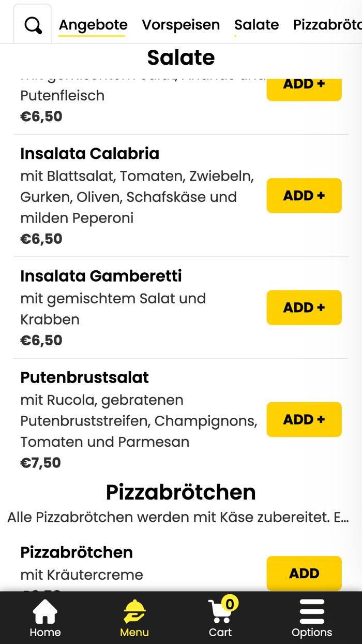Switch to the Angebote category tab
362x644 pixels.
pyautogui.click(x=93, y=24)
